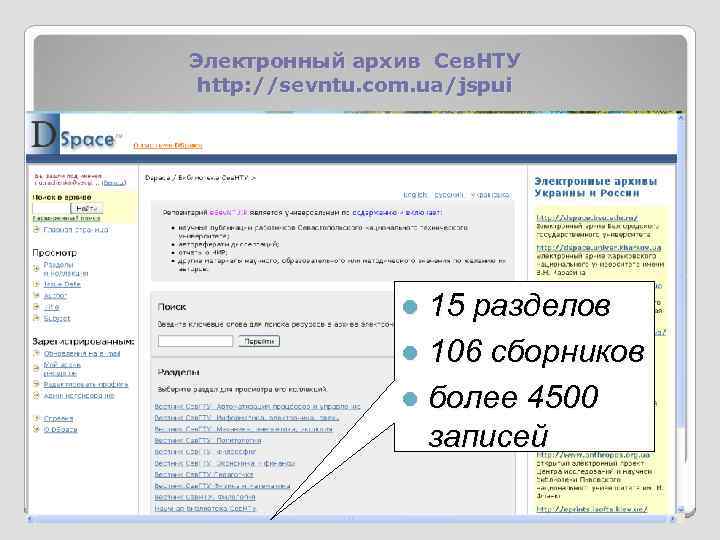This screenshot has width=720, height=540.
Task: Open the О DSpace link
Action: (x=61, y=429)
